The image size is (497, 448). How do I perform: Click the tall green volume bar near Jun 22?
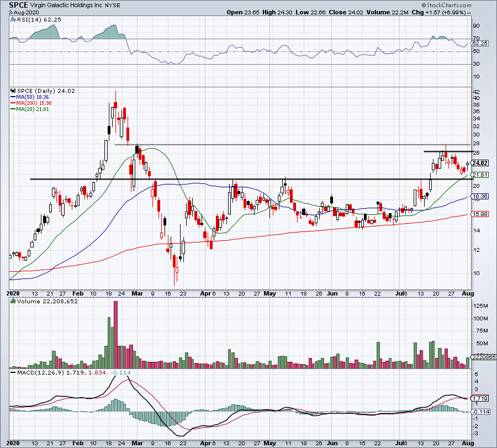click(378, 355)
